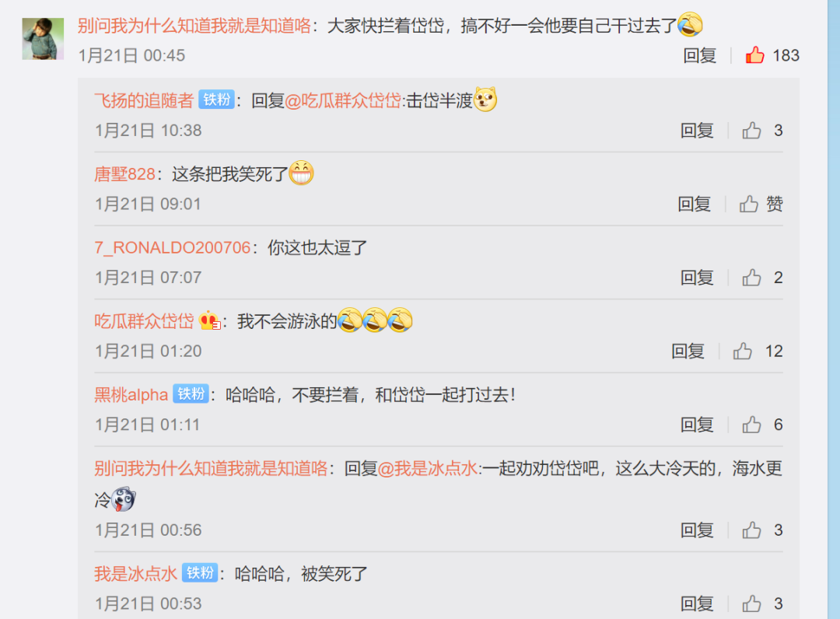Image resolution: width=840 pixels, height=619 pixels.
Task: Like the 00:56 reply about cold seawater
Action: point(751,530)
